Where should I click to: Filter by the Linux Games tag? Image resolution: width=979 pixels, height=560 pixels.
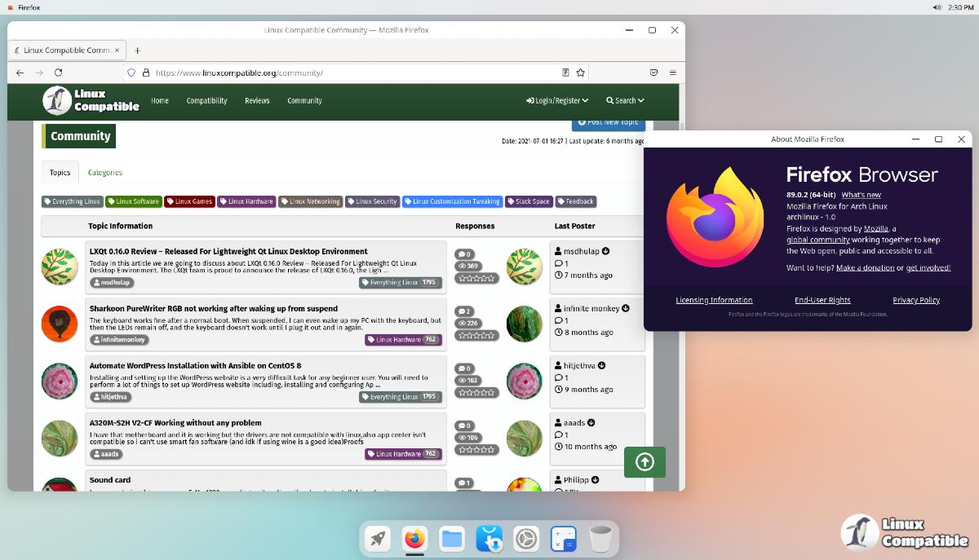tap(189, 201)
